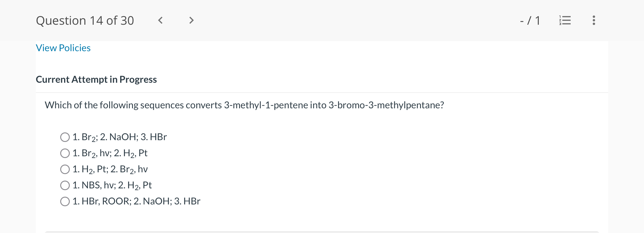This screenshot has width=644, height=233.
Task: Choose answer text '1. H2, Pt; 2. Br2, hv'
Action: [x=110, y=169]
